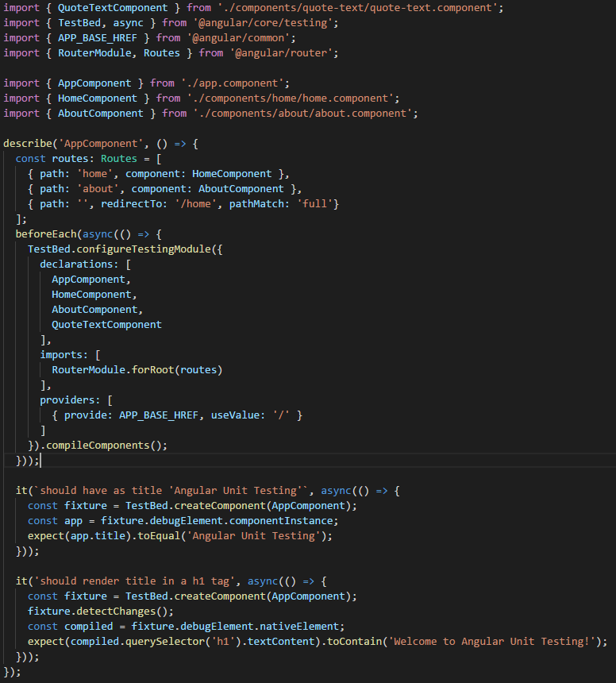
Task: Click 'AboutComponent,' in the declarations array
Action: (98, 310)
